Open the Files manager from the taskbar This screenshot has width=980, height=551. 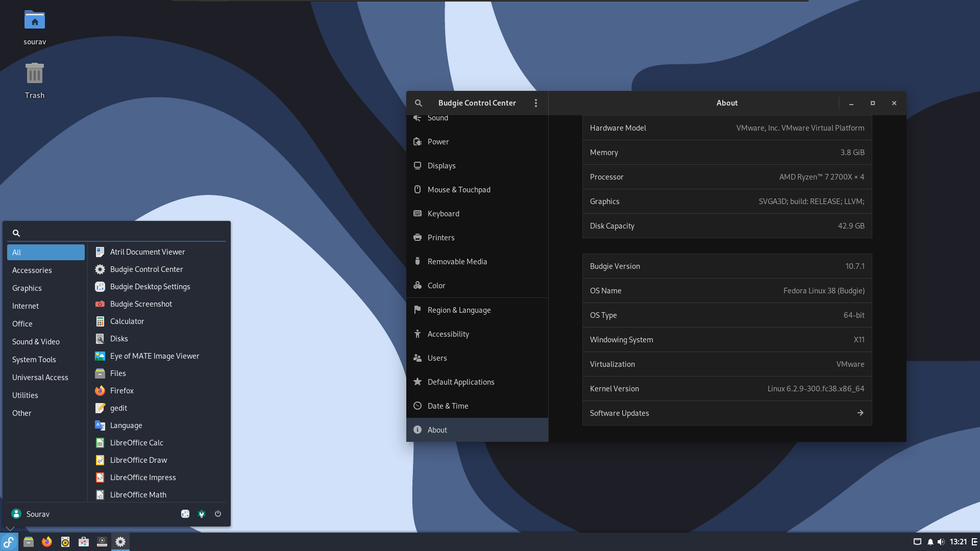pos(29,542)
